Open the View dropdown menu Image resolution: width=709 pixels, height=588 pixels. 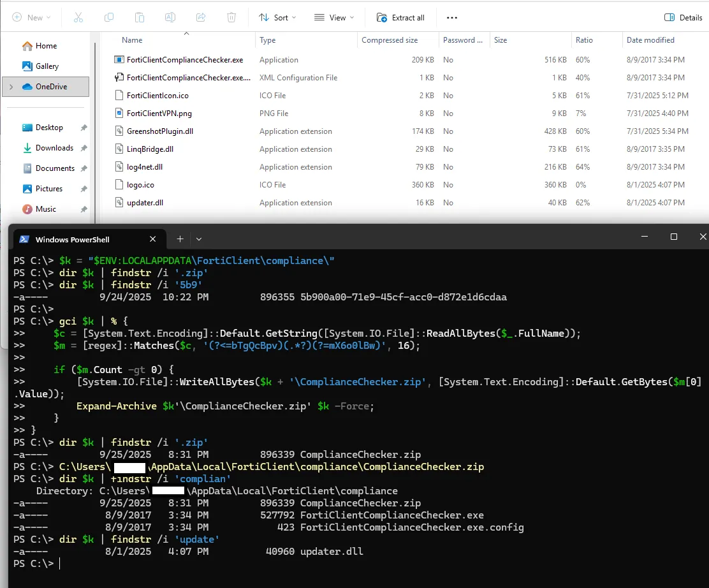point(334,17)
